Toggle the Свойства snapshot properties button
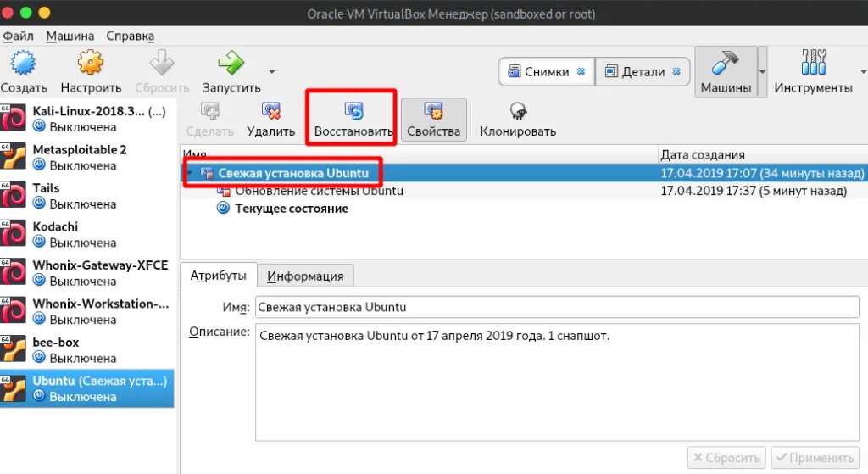The width and height of the screenshot is (868, 474). coord(433,120)
